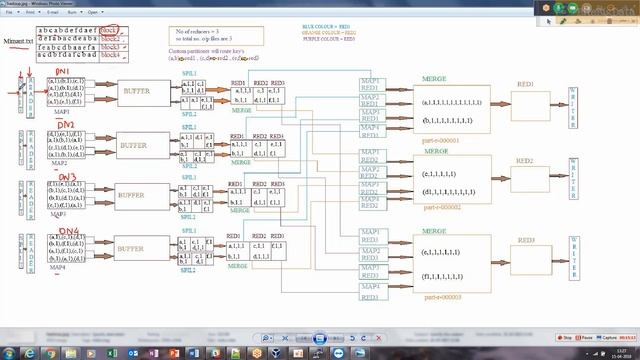Open PowerPoint from the taskbar
This screenshot has height=360, width=640.
coord(174,353)
